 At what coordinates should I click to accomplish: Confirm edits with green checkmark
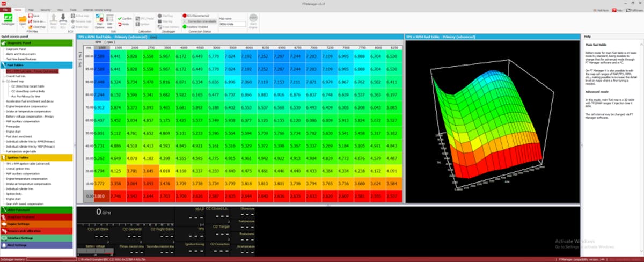tap(125, 18)
